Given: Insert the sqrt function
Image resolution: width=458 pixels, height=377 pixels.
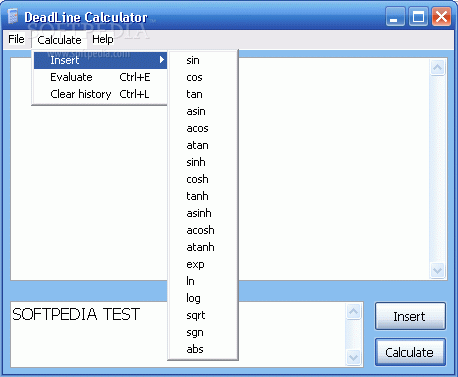Looking at the screenshot, I should [203, 315].
